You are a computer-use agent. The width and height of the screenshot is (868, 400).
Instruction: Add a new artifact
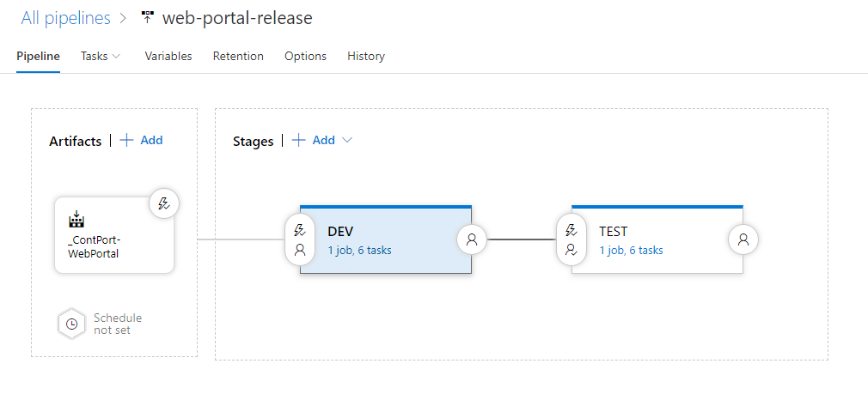click(142, 140)
